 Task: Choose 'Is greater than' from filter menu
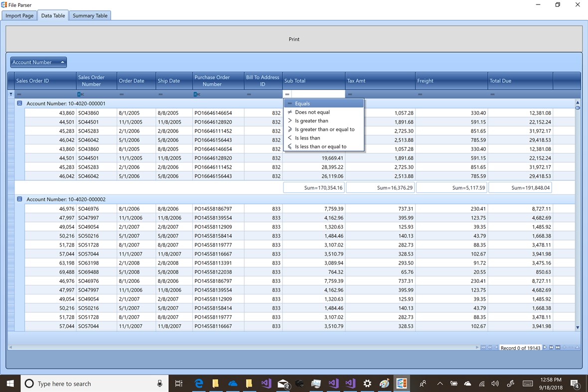click(x=311, y=121)
